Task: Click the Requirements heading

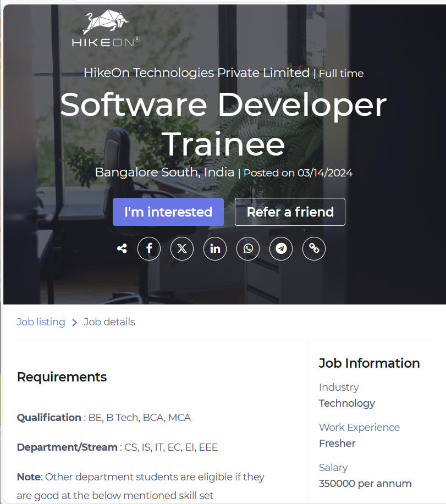Action: (62, 376)
